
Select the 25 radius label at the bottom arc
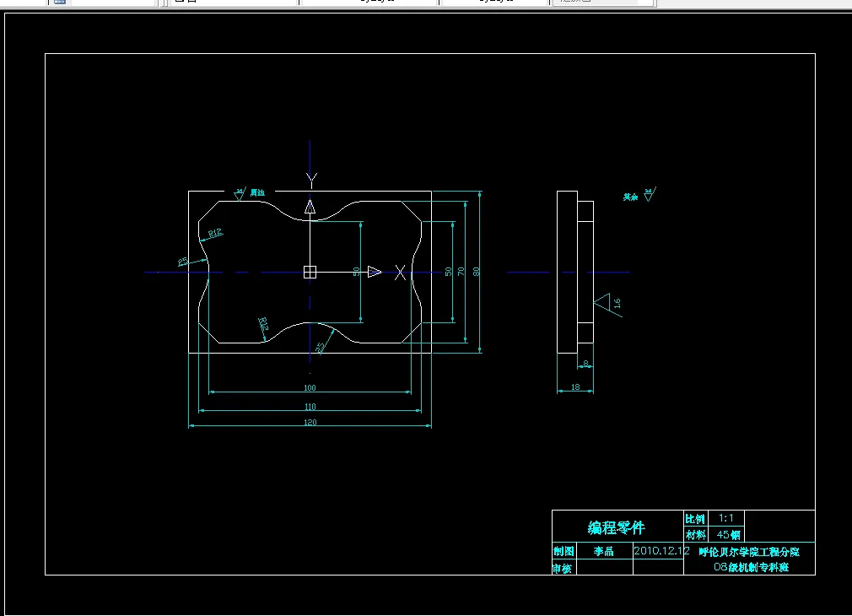click(321, 347)
